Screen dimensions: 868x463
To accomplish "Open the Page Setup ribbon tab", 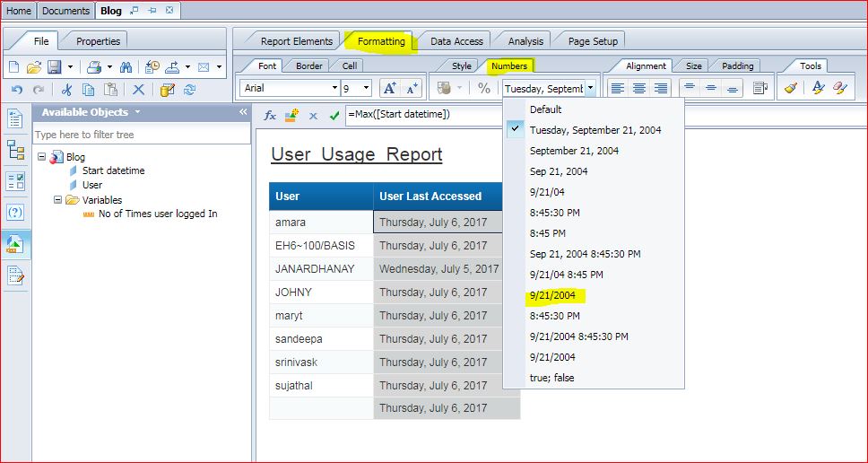I will pos(593,41).
